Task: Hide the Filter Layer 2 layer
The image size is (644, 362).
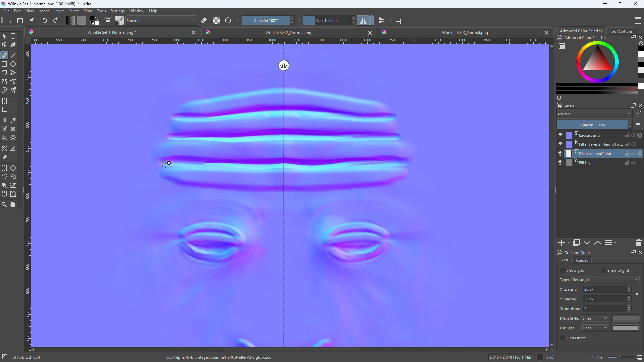Action: coord(560,144)
